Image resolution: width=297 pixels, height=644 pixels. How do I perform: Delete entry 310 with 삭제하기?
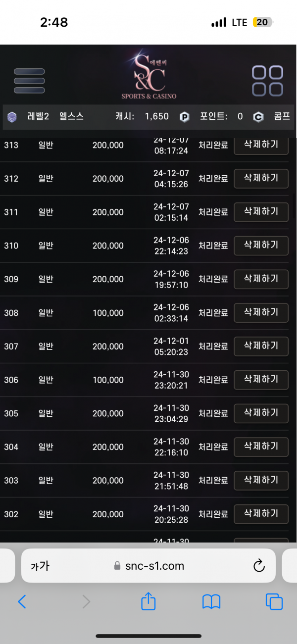[x=261, y=245]
